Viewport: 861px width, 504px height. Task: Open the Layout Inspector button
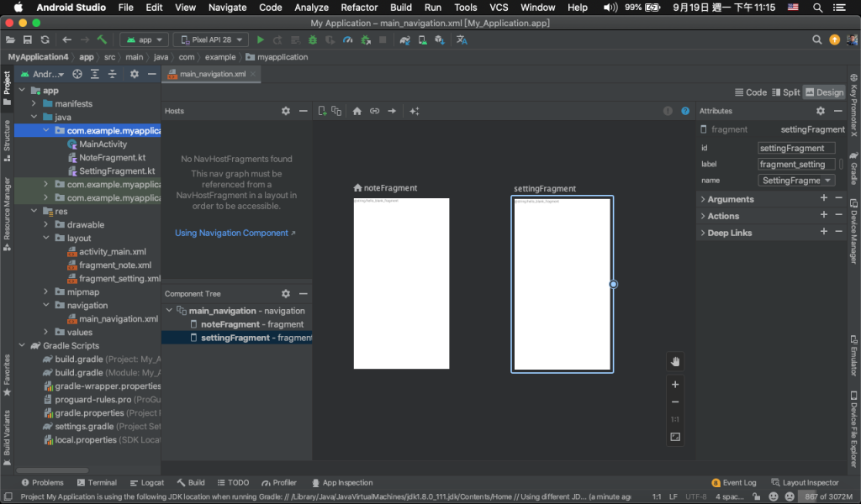[805, 483]
